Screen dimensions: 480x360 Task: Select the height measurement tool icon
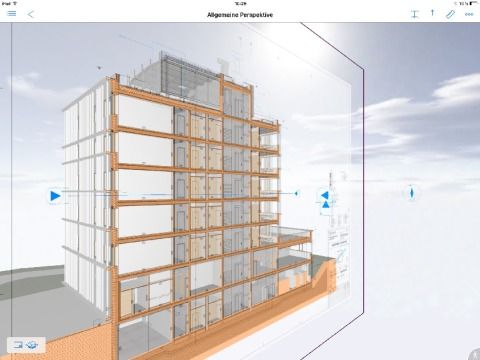(414, 14)
